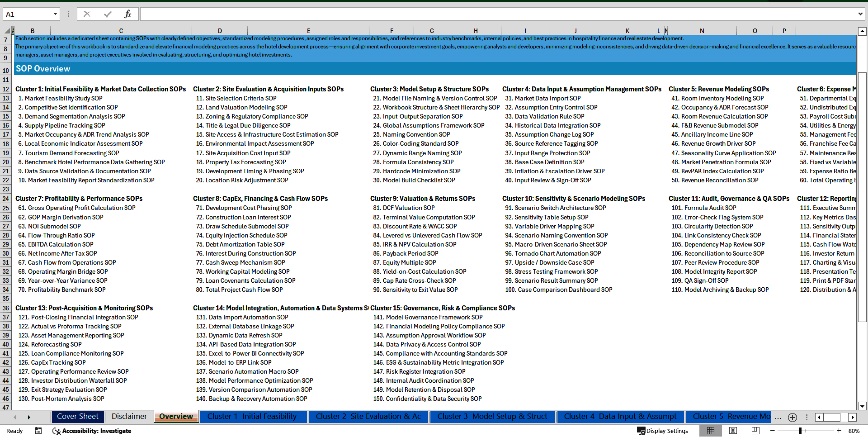The width and height of the screenshot is (868, 437).
Task: Select the Cluster 3 Model Setup tab
Action: tap(492, 416)
